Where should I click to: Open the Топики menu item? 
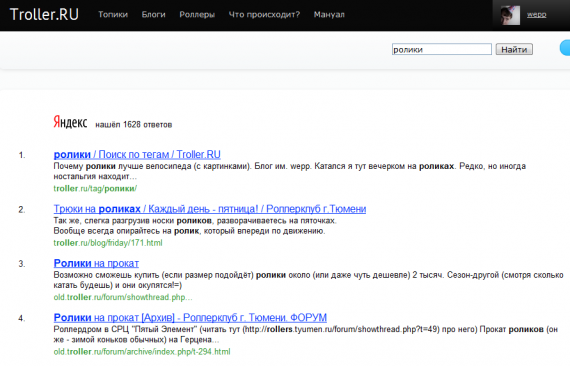click(x=113, y=15)
